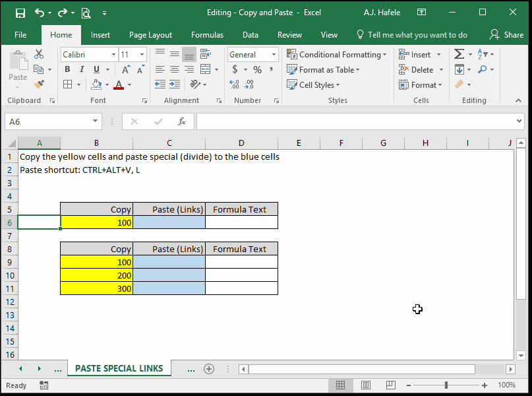Screen dimensions: 532x396
Task: Click Insert Function fx button
Action: click(182, 121)
